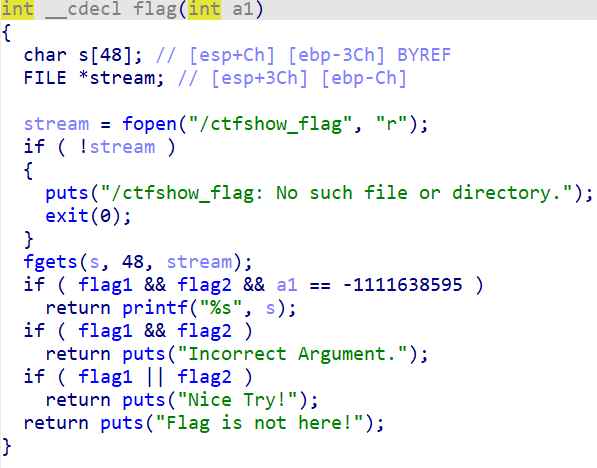This screenshot has width=597, height=468.
Task: Click the [ebp-3Ch] BYREF comment
Action: pyautogui.click(x=370, y=55)
